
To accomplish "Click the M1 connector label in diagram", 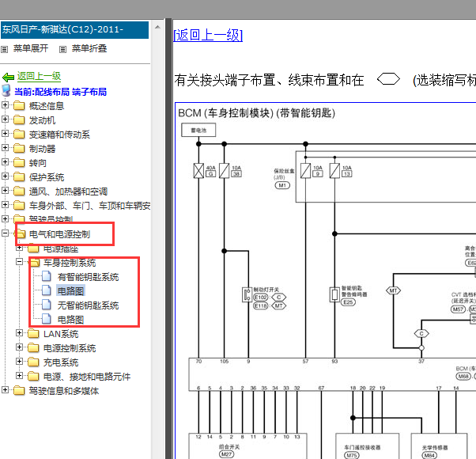I will (x=282, y=185).
